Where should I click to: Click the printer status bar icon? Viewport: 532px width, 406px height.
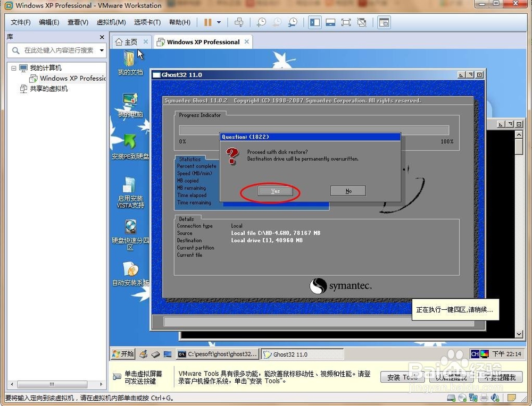(x=484, y=398)
